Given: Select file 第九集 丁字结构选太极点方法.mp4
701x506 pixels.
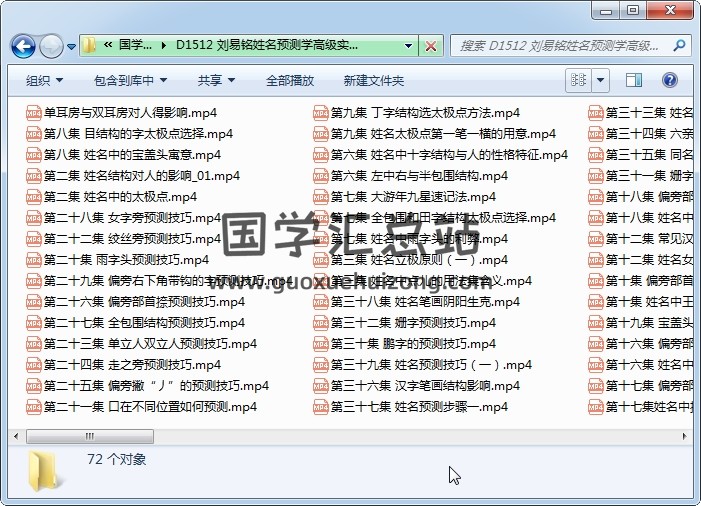Looking at the screenshot, I should click(425, 113).
